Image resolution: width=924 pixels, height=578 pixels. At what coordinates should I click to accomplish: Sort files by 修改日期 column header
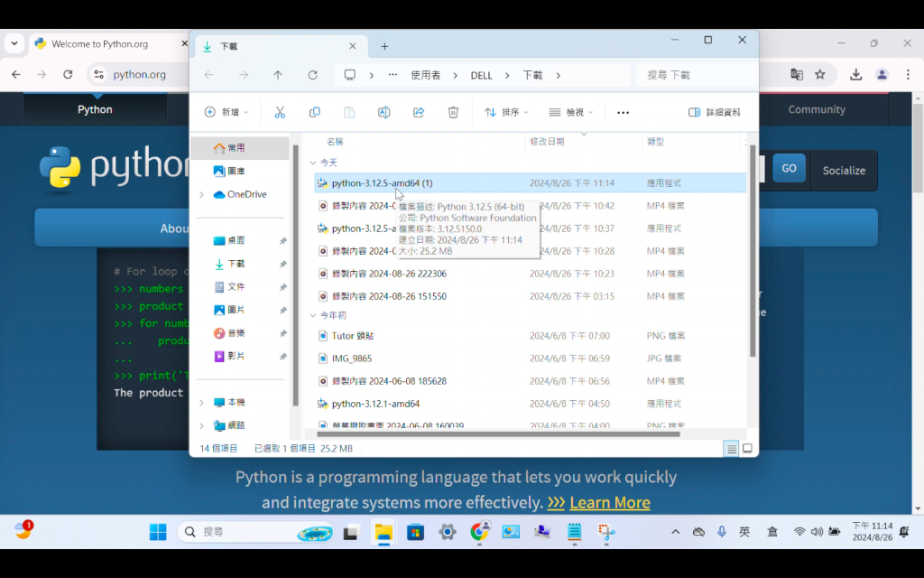pos(547,142)
